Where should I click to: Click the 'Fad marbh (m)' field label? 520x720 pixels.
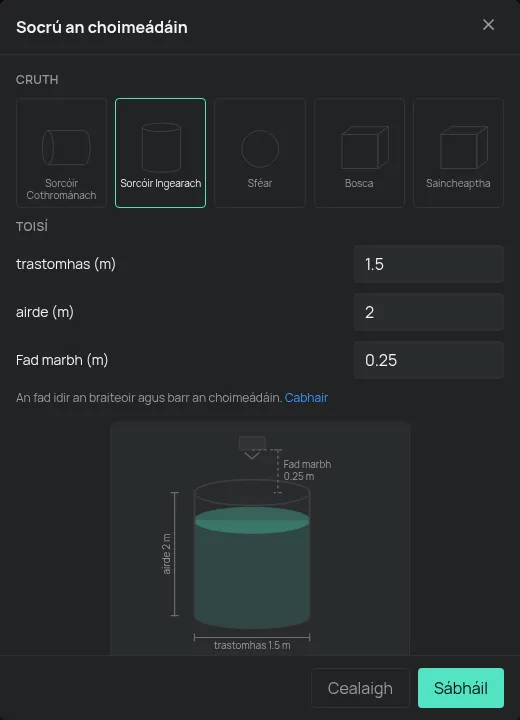point(62,360)
